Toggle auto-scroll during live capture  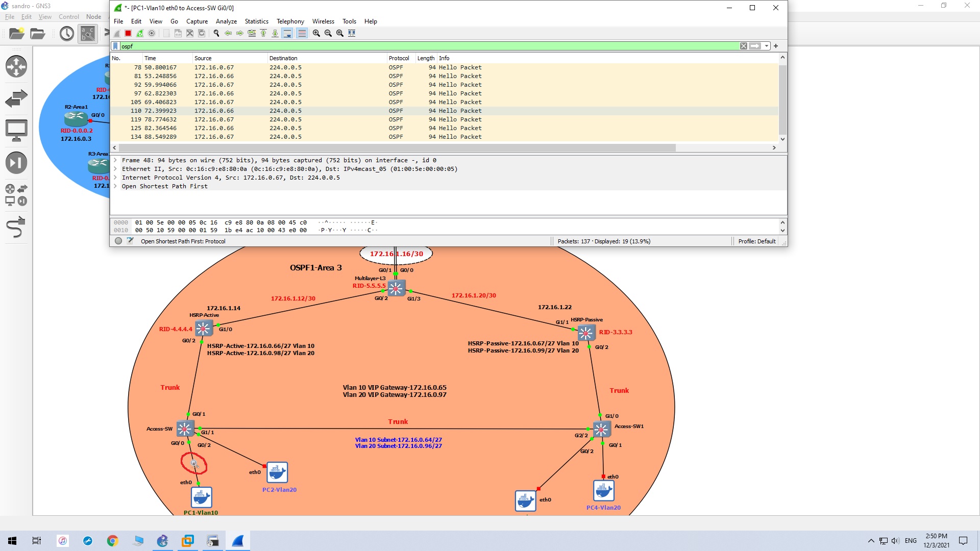click(x=287, y=33)
